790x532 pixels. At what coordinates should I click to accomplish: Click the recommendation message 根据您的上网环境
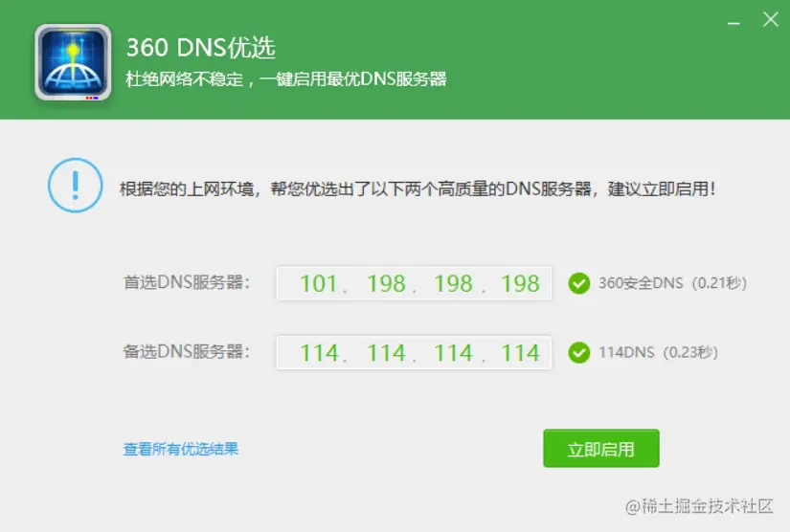[x=418, y=189]
